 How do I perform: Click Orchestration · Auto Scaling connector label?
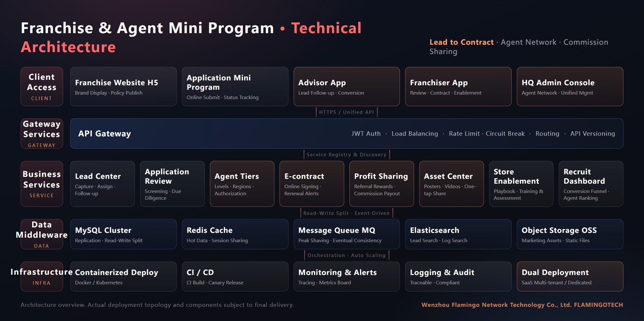coord(346,255)
